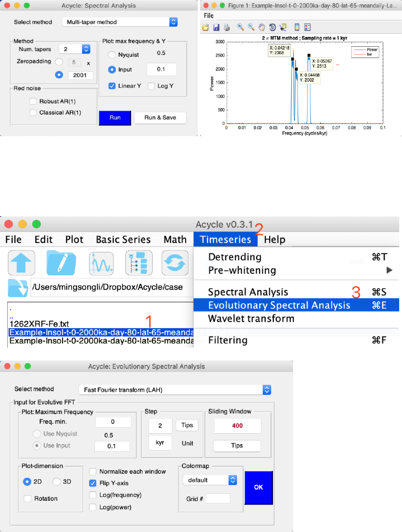This screenshot has height=532, width=402.
Task: Enable Robust AR(1) red noise
Action: pyautogui.click(x=33, y=101)
